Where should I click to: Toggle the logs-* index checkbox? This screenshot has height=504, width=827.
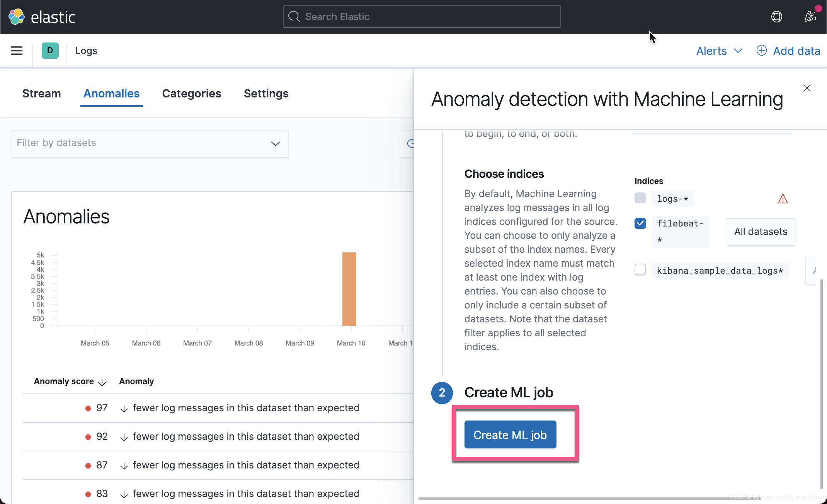click(x=640, y=198)
